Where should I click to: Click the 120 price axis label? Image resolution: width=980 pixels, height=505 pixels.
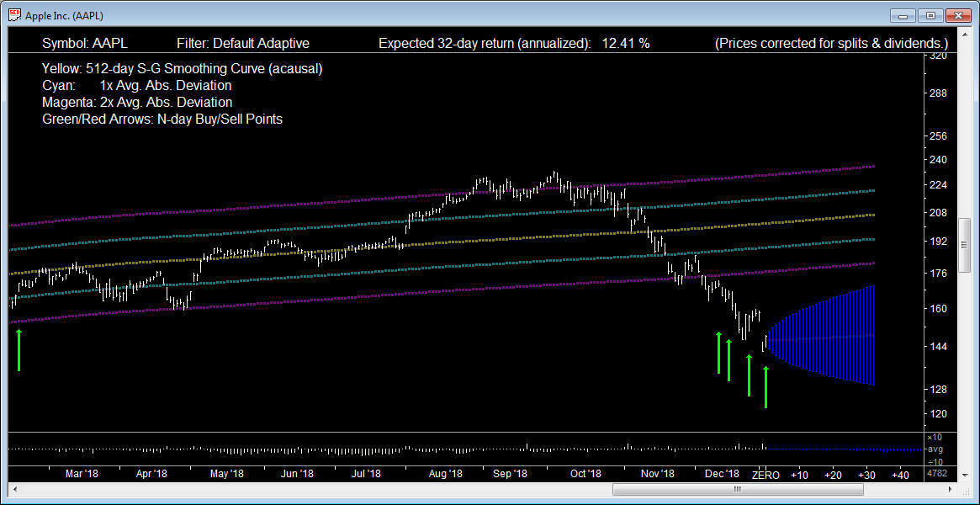point(940,413)
